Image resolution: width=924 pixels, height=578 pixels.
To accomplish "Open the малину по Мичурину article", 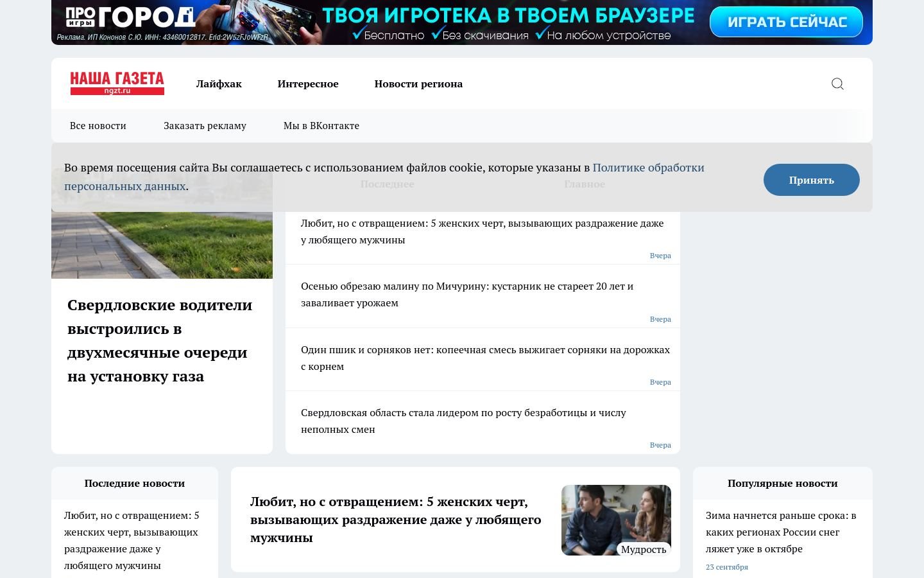I will click(x=467, y=294).
